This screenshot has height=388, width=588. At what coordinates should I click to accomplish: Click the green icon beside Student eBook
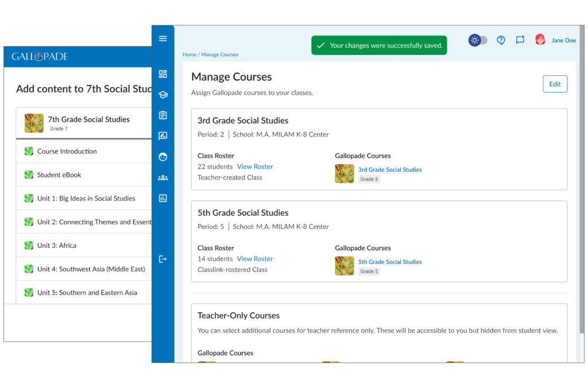29,174
